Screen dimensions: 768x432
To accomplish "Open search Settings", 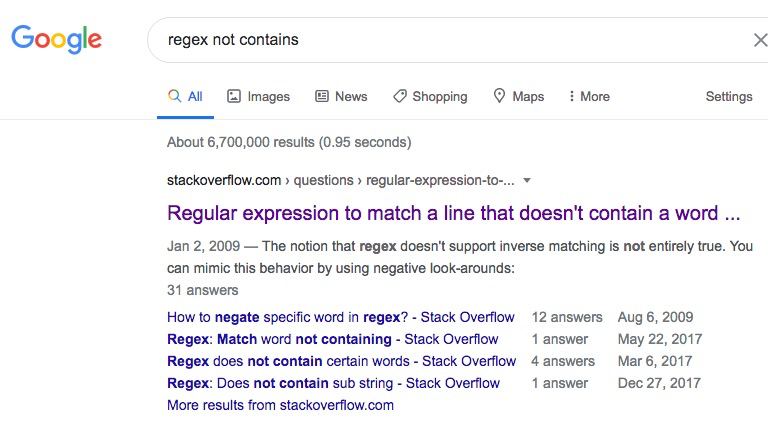I will click(729, 96).
